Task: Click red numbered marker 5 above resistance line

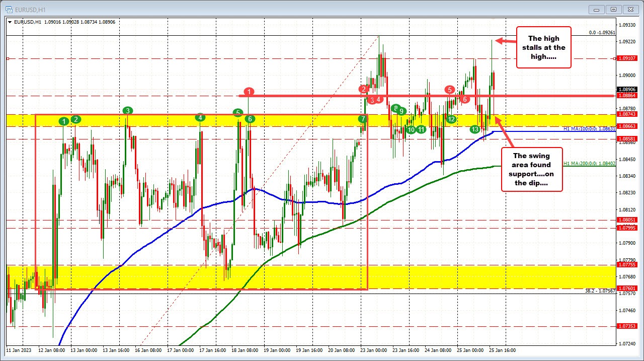Action: pos(450,90)
